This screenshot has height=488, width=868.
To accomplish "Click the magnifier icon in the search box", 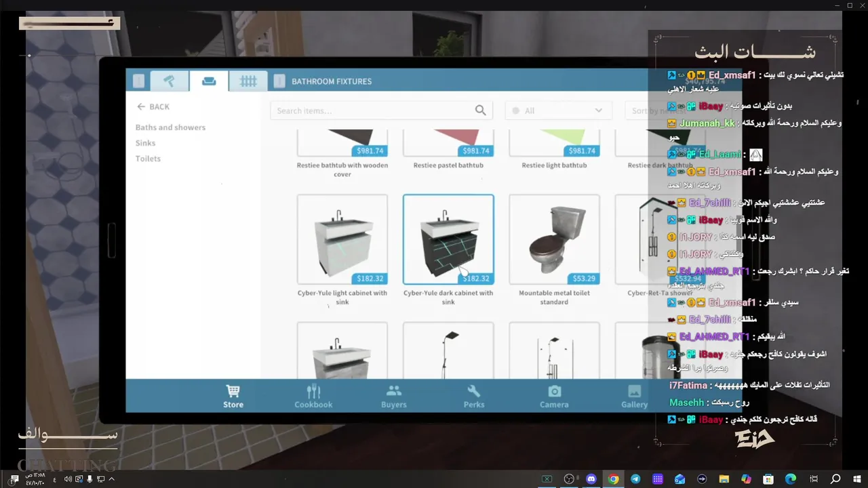I will [481, 110].
